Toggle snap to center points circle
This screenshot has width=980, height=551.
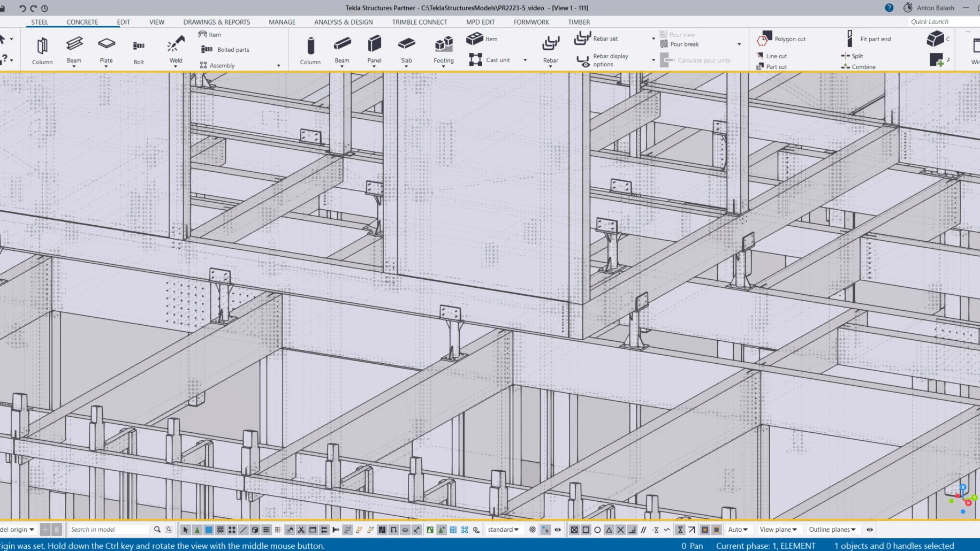click(x=597, y=530)
